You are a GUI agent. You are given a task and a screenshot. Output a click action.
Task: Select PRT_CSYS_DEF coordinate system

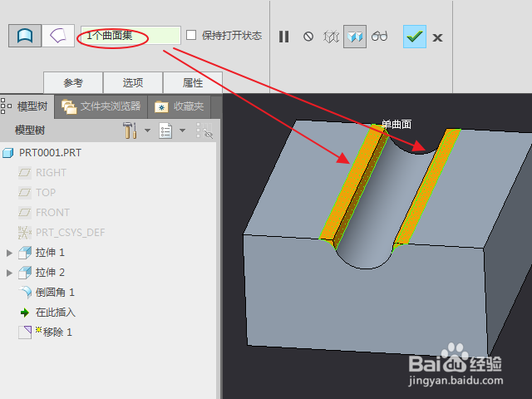pos(70,233)
